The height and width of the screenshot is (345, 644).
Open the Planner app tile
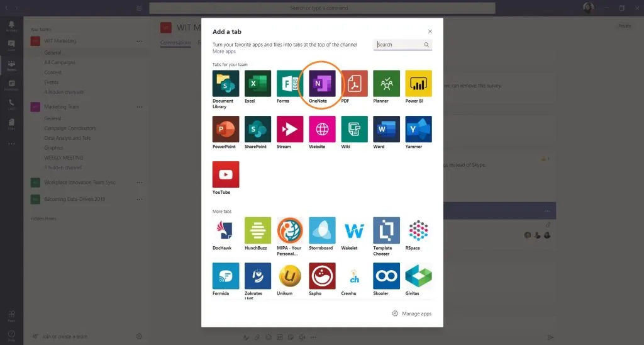[386, 84]
